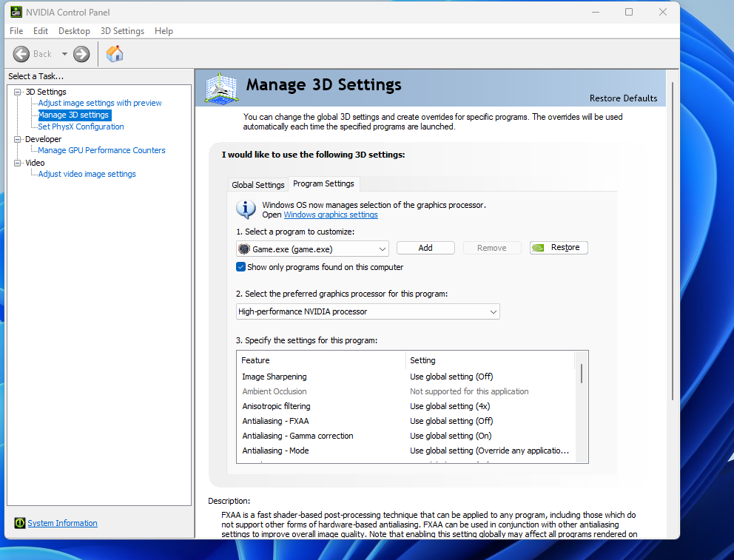Open the Home house icon
734x560 pixels.
point(115,54)
